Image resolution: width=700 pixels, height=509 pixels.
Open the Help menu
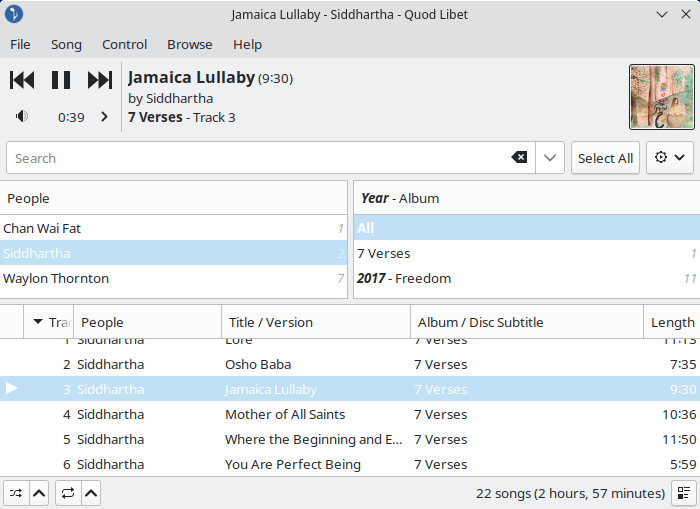coord(247,45)
